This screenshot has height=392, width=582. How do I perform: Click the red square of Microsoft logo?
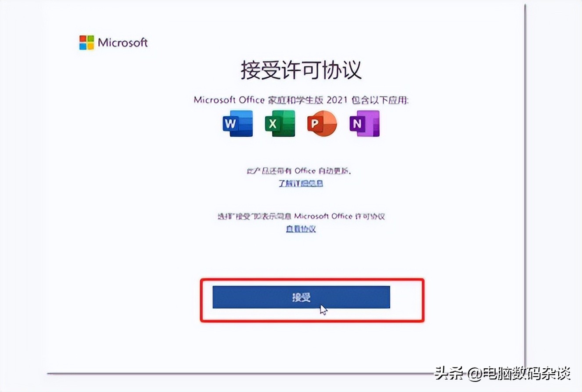pos(83,39)
